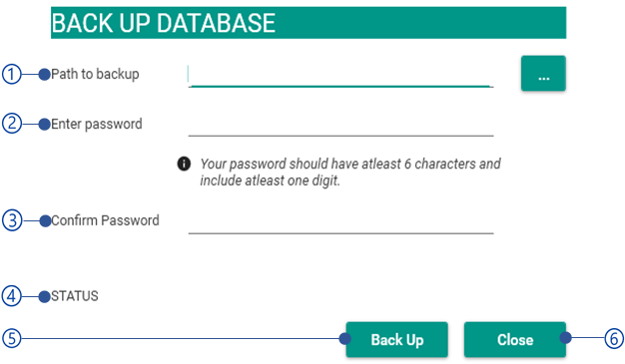Click the Enter password label
The width and height of the screenshot is (625, 364).
coord(97,124)
